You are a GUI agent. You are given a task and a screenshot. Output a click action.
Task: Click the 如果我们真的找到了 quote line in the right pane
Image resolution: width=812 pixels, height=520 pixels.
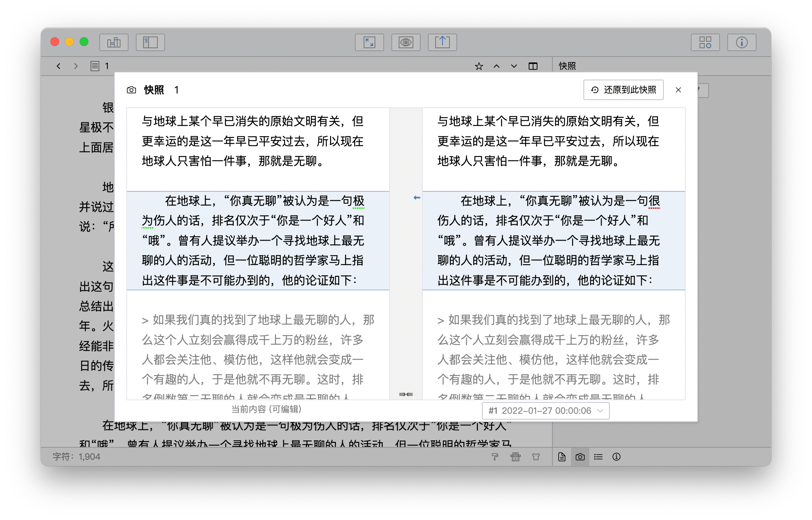coord(554,320)
